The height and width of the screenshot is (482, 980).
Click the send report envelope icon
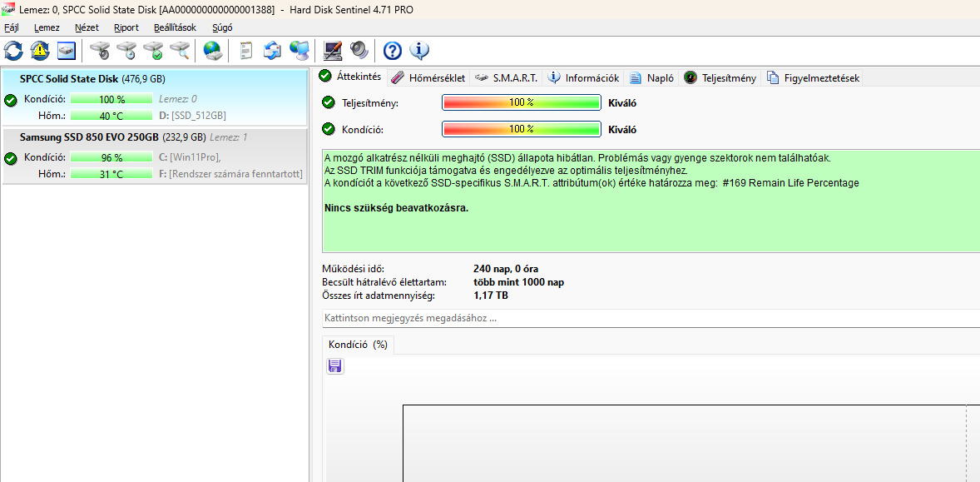coord(272,50)
